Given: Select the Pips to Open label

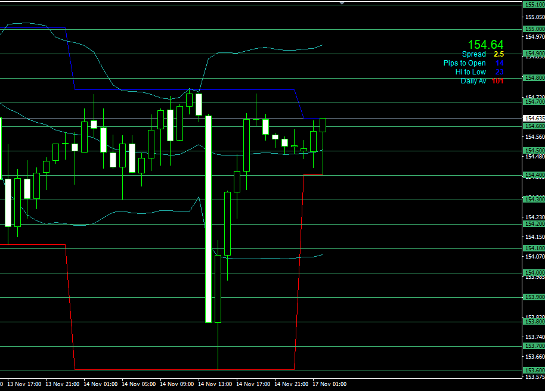Looking at the screenshot, I should (465, 63).
